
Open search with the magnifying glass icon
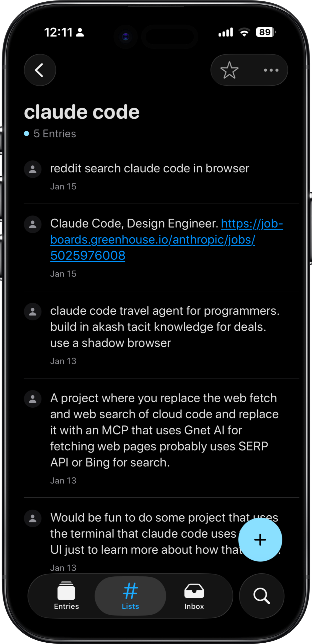261,596
